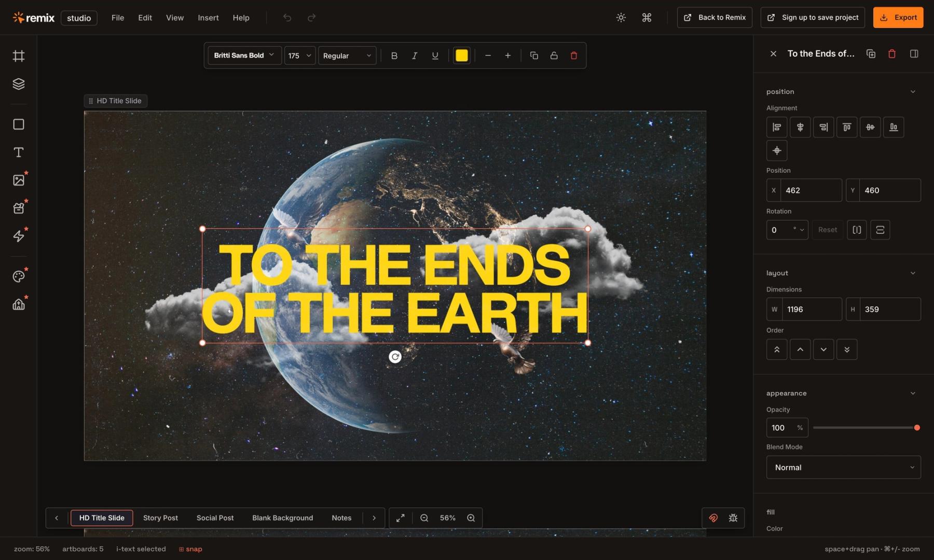Toggle underline formatting
The image size is (934, 560).
click(x=435, y=55)
